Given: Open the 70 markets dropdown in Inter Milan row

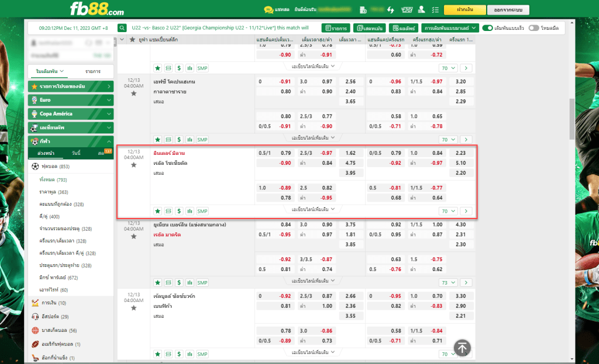Looking at the screenshot, I should coord(449,211).
